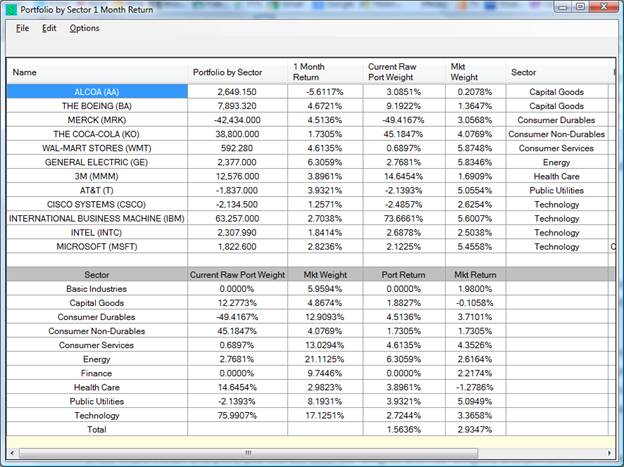Open the Options menu
Screen dimensions: 624x467
coord(84,28)
